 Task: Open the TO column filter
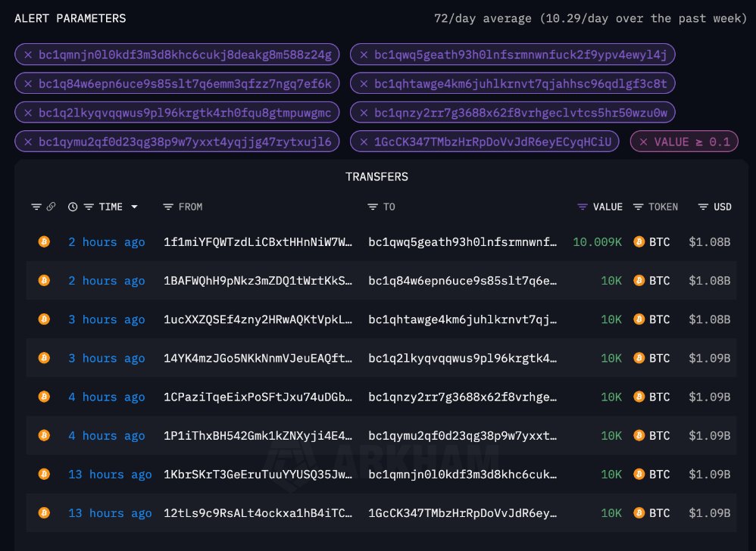coord(372,207)
